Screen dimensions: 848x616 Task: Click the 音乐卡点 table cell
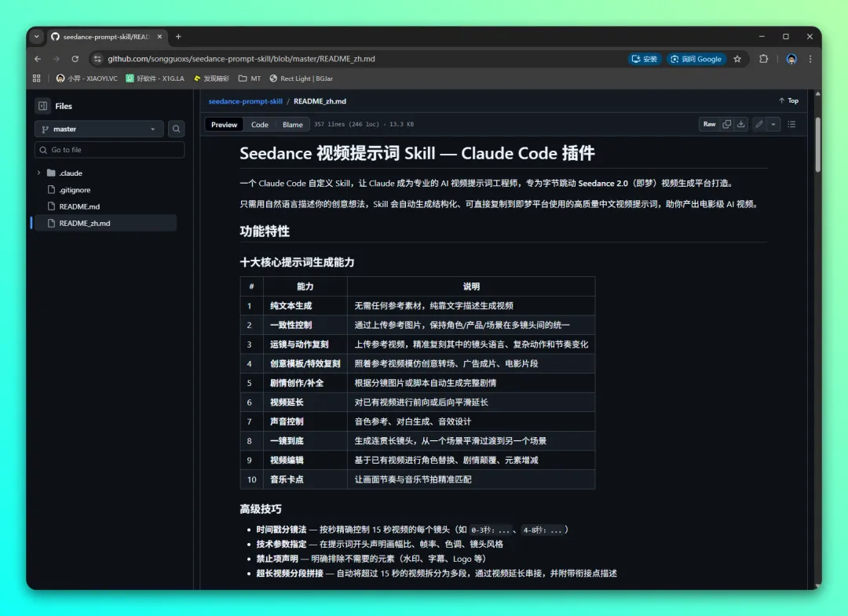coord(305,479)
